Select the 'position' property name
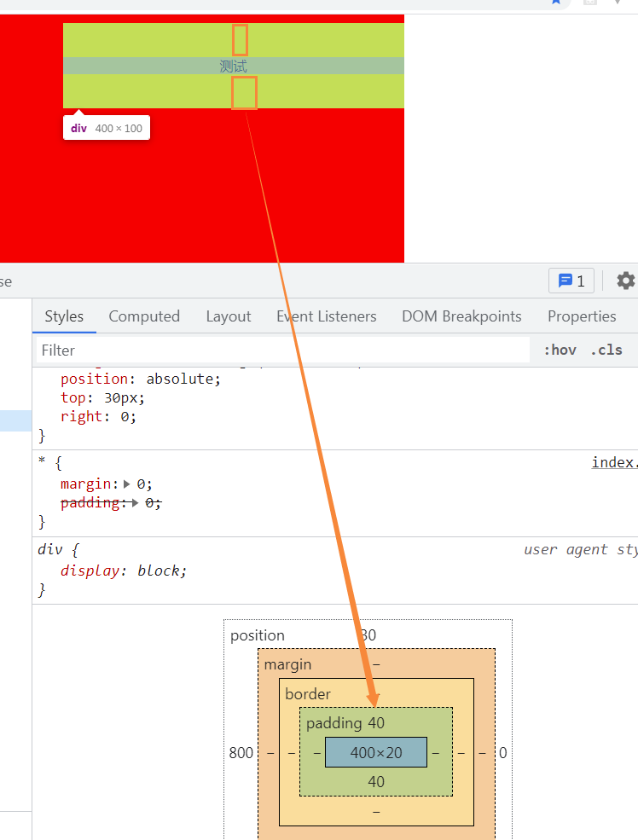 [95, 379]
